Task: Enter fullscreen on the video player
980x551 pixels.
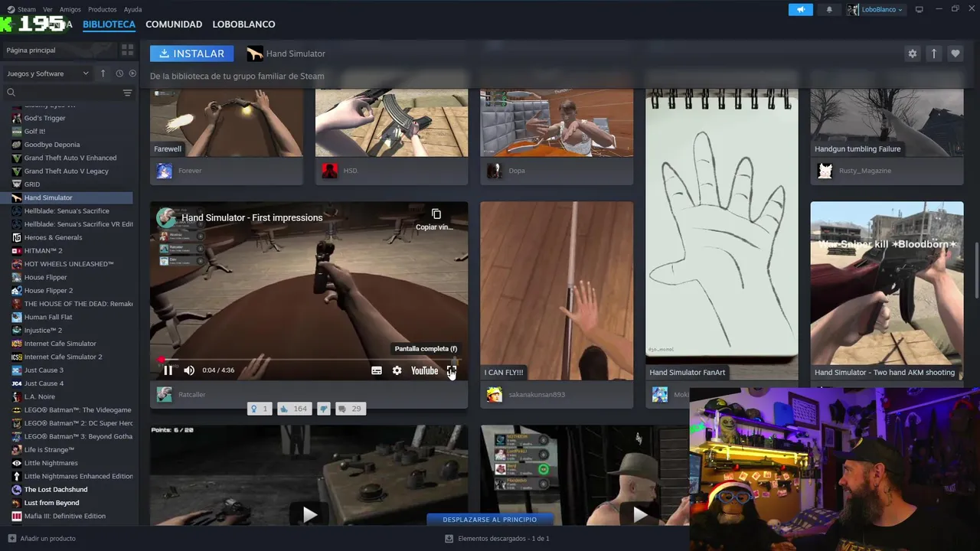Action: coord(452,370)
